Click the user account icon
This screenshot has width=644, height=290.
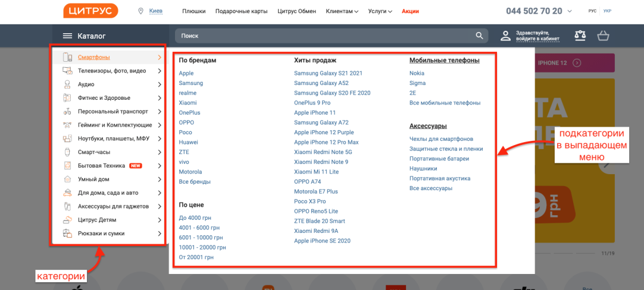(x=505, y=36)
